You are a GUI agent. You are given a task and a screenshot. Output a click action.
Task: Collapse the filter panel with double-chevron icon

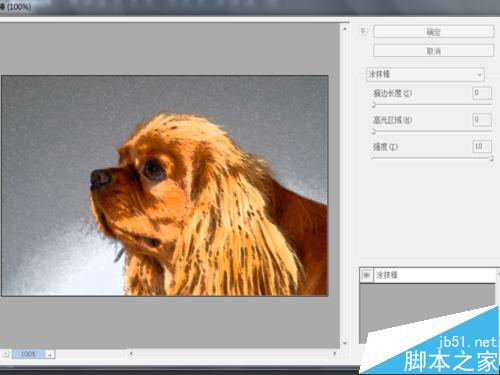tap(363, 31)
